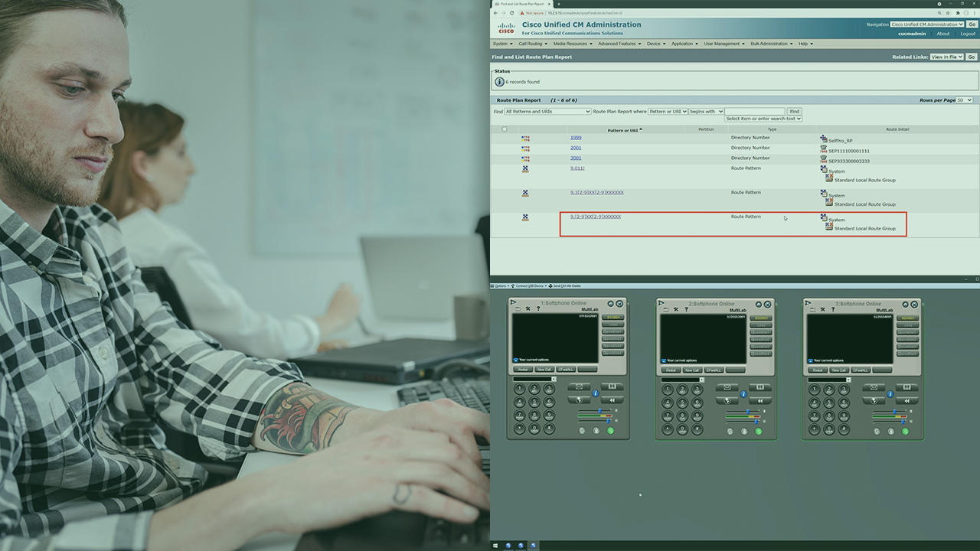
Task: Click the blue info button on softphone 3
Action: tap(890, 394)
